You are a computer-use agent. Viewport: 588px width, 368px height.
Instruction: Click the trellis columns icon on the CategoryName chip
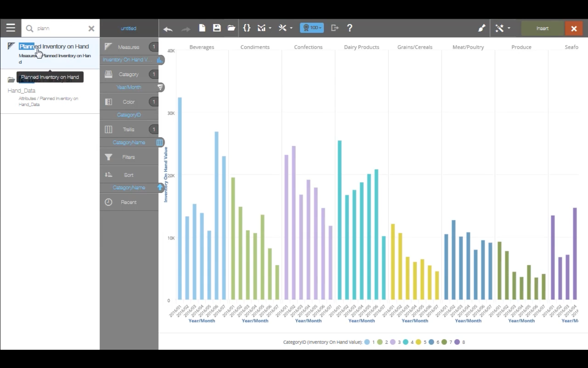160,142
